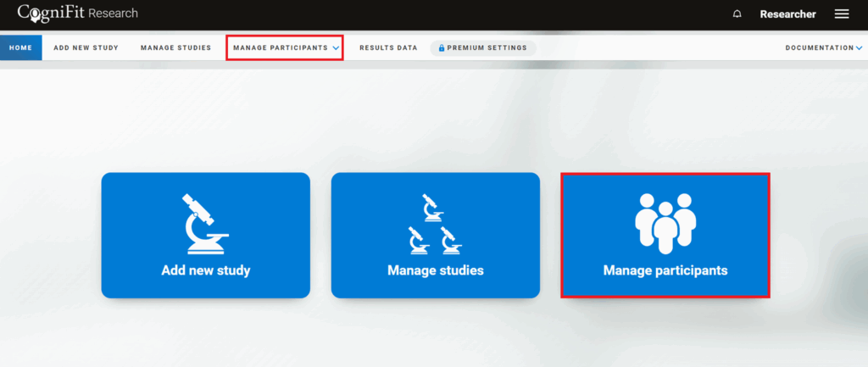Viewport: 868px width, 367px height.
Task: Click the 'Manage participants' card label
Action: [x=665, y=271]
